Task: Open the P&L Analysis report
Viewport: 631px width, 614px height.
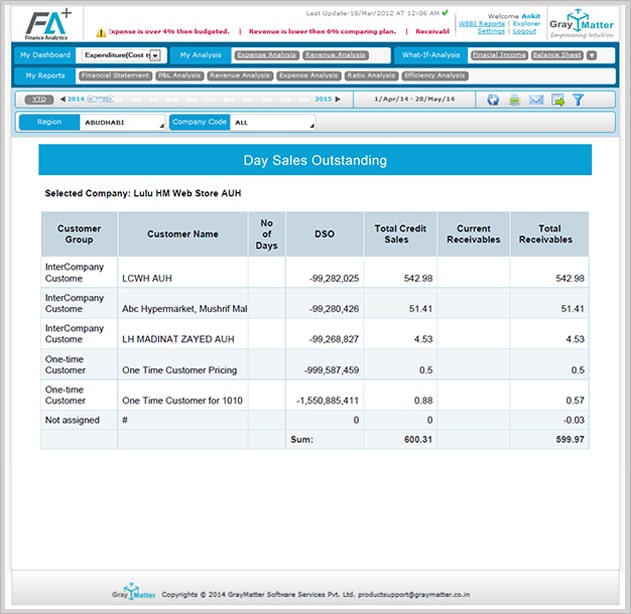Action: [x=179, y=76]
